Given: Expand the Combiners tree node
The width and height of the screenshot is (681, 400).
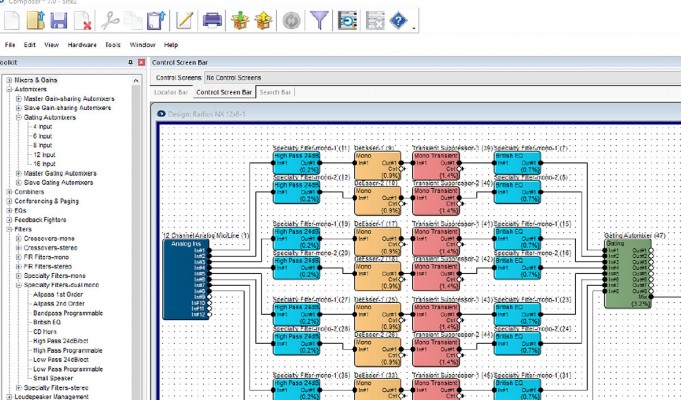Looking at the screenshot, I should tap(9, 192).
